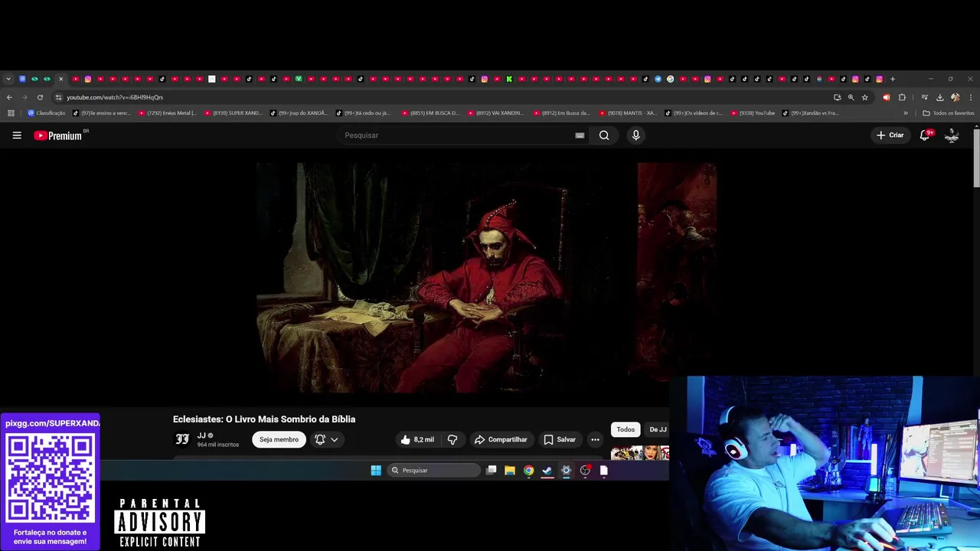Open the zoom magnifier in address bar
This screenshot has height=551, width=980.
[851, 97]
